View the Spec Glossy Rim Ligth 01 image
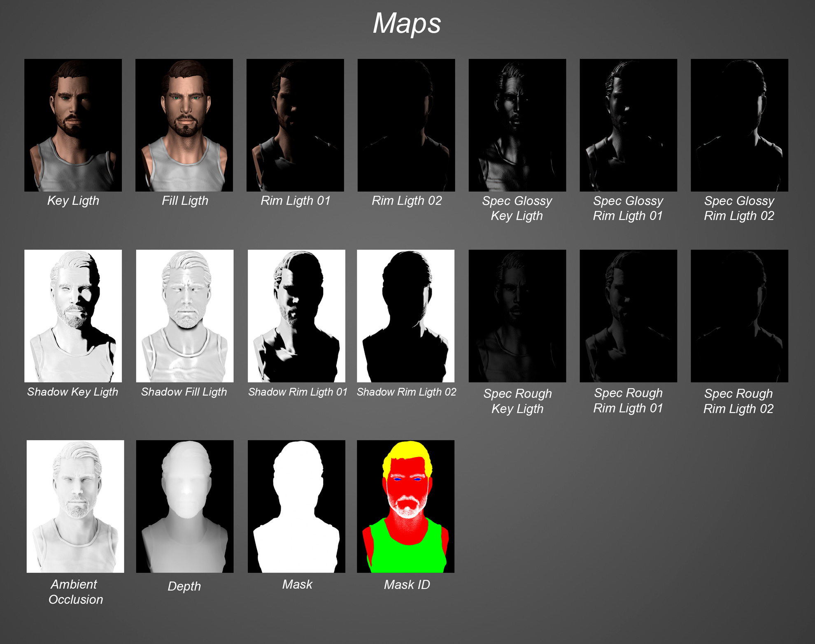 (629, 125)
